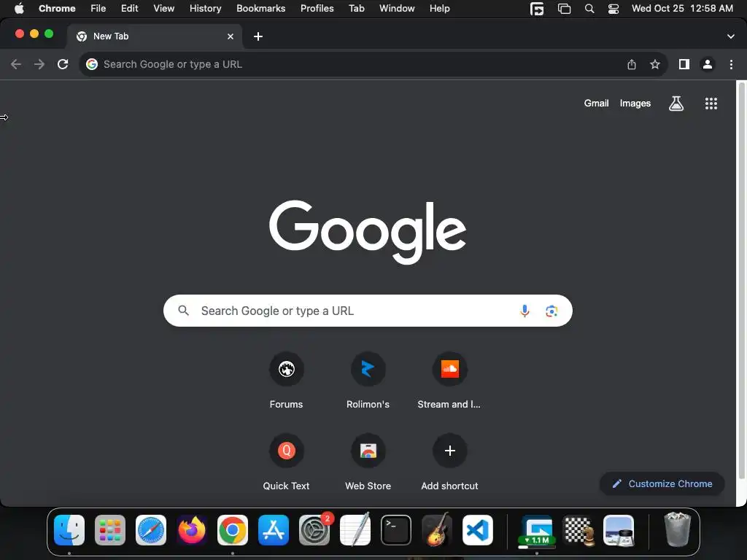Screen dimensions: 747x560
Task: Open System Settings from the dock
Action: (x=314, y=530)
